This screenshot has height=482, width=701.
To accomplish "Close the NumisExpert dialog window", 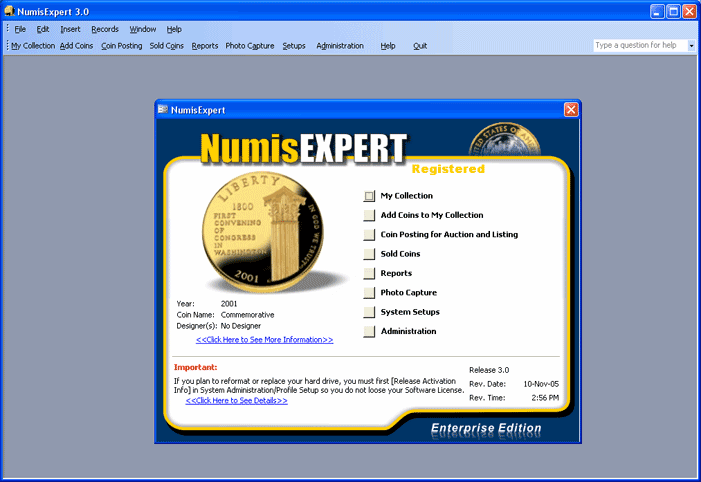I will 571,110.
